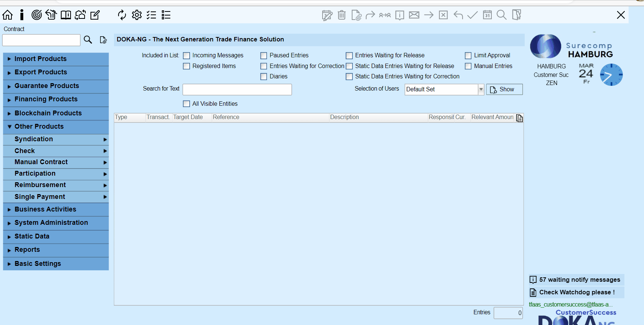Expand Basic Settings section
The height and width of the screenshot is (325, 644).
pos(56,264)
